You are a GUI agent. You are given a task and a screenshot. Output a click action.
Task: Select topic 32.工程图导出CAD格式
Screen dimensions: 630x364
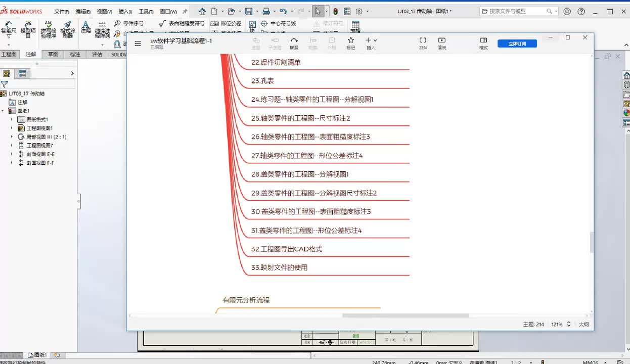tap(287, 249)
